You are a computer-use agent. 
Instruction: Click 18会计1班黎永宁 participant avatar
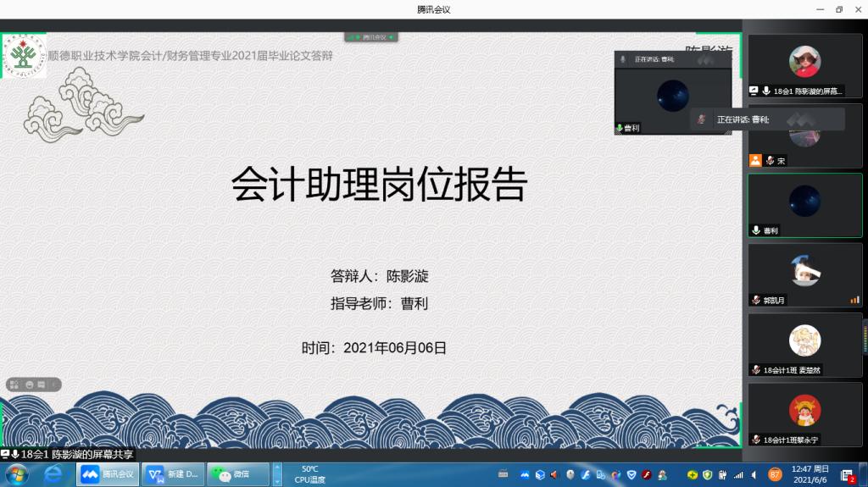pos(804,412)
